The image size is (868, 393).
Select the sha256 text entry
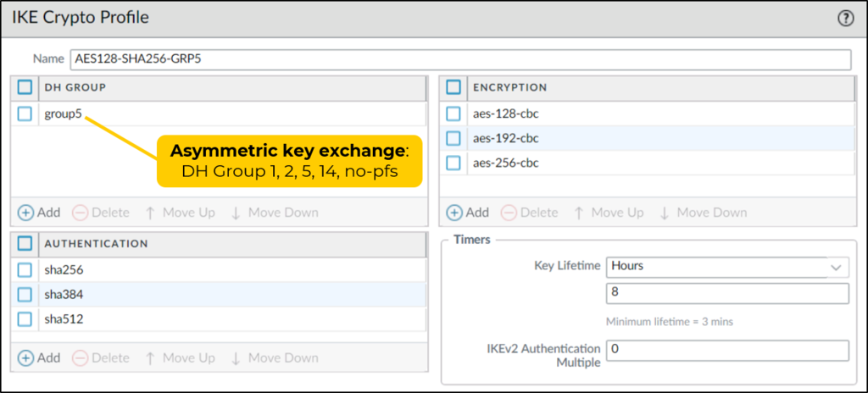[x=64, y=270]
